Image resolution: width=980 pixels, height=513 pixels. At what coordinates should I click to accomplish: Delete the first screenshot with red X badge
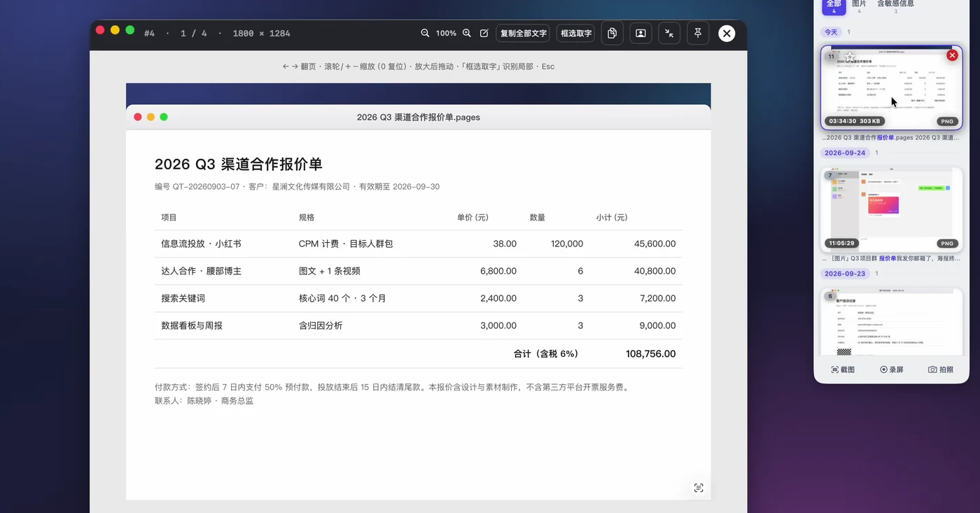coord(952,55)
